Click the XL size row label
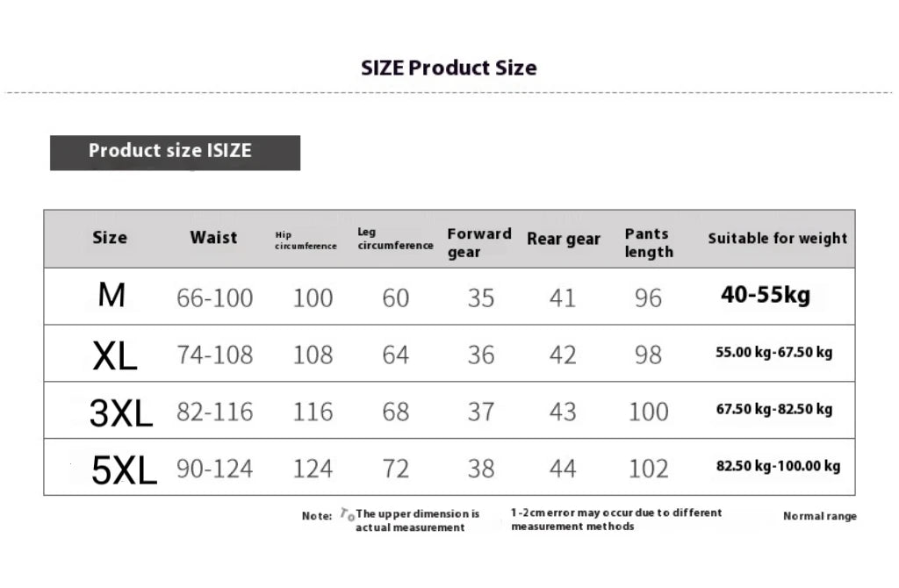Viewport: 899px width, 588px height. (115, 355)
